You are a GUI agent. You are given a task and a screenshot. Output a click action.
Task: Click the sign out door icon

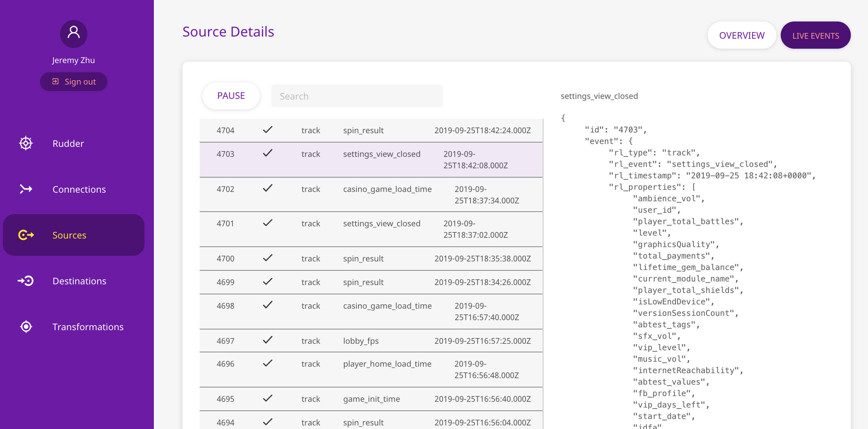(55, 81)
